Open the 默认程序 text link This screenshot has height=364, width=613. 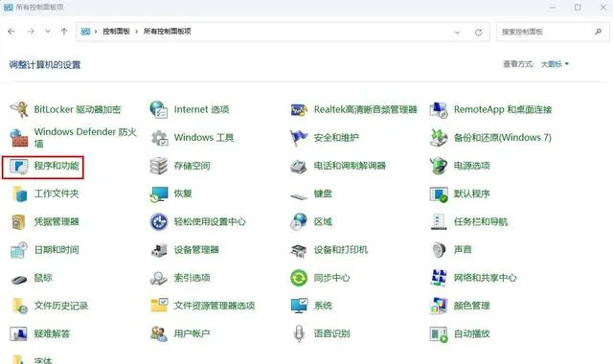[471, 193]
